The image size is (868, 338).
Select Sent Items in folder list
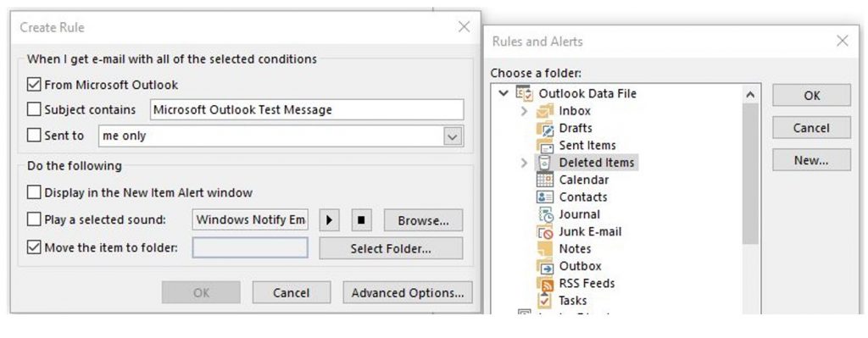(587, 145)
